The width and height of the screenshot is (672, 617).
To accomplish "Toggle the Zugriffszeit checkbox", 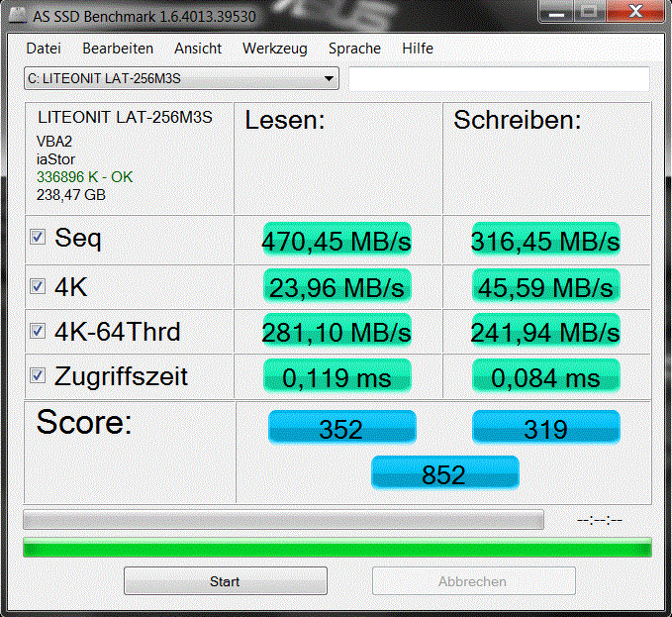I will [38, 375].
